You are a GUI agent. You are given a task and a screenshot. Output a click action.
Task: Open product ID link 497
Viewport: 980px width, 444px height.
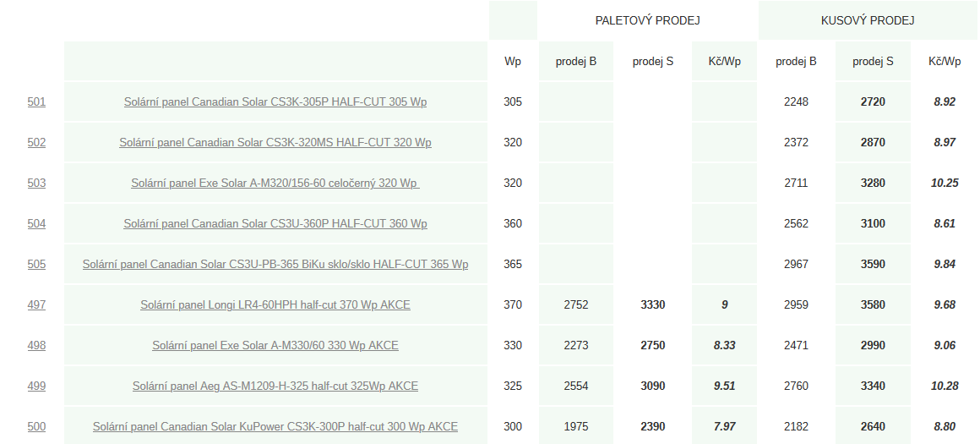[x=36, y=304]
